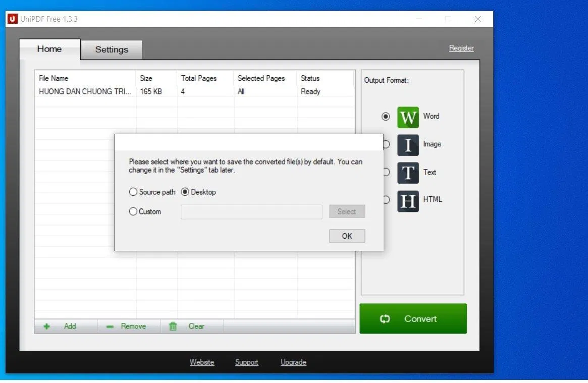Click the Image format I icon
The height and width of the screenshot is (383, 588).
[x=408, y=145]
